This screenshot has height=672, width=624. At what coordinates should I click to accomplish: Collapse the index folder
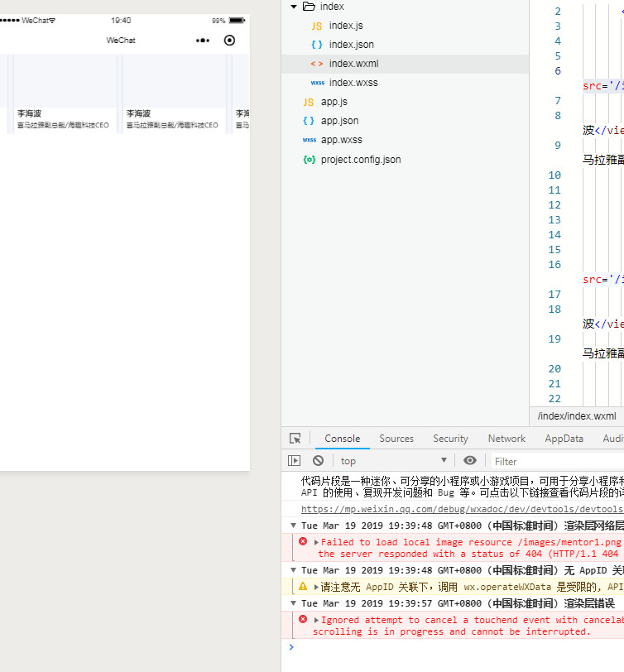tap(295, 7)
